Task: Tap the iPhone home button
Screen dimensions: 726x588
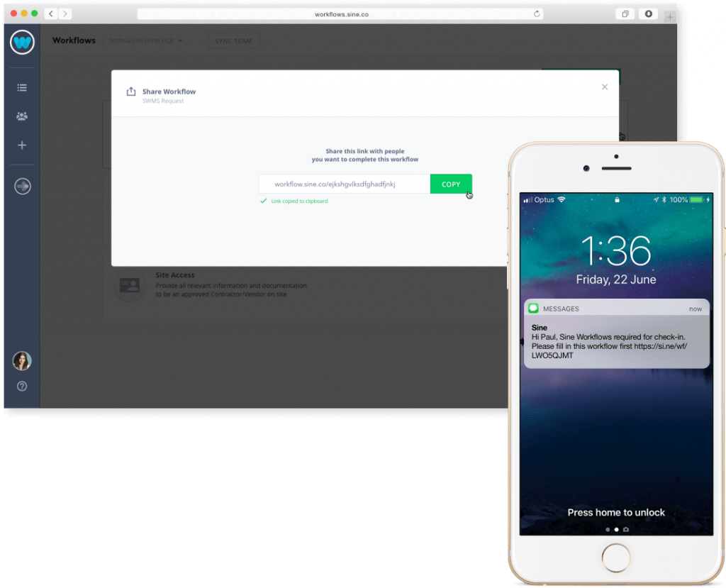Action: pos(616,558)
